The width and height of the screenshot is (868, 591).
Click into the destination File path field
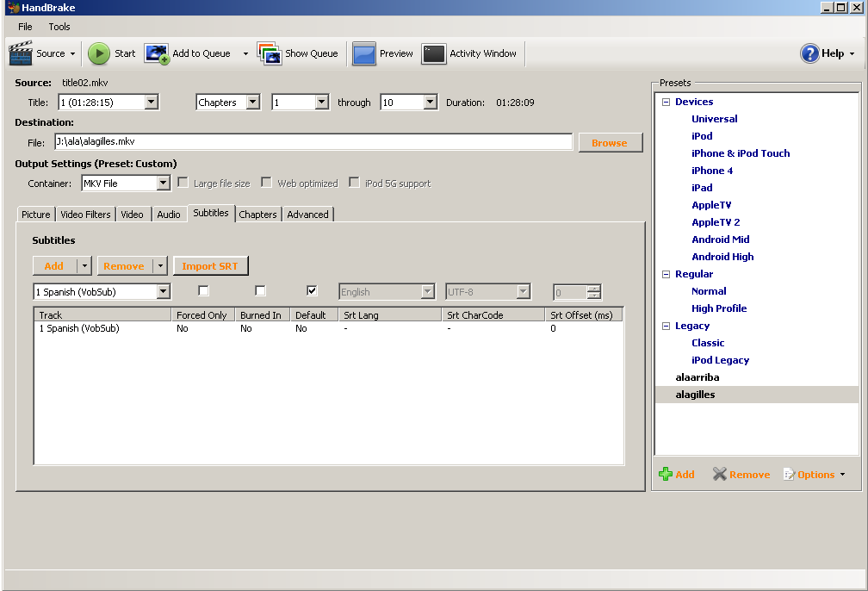pyautogui.click(x=313, y=141)
